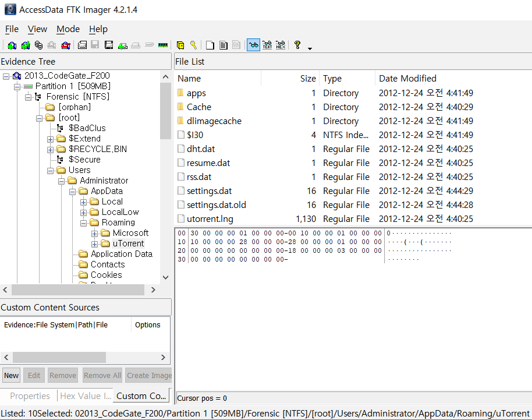
Task: Click the Add Evidence Item toolbar icon
Action: [12, 45]
